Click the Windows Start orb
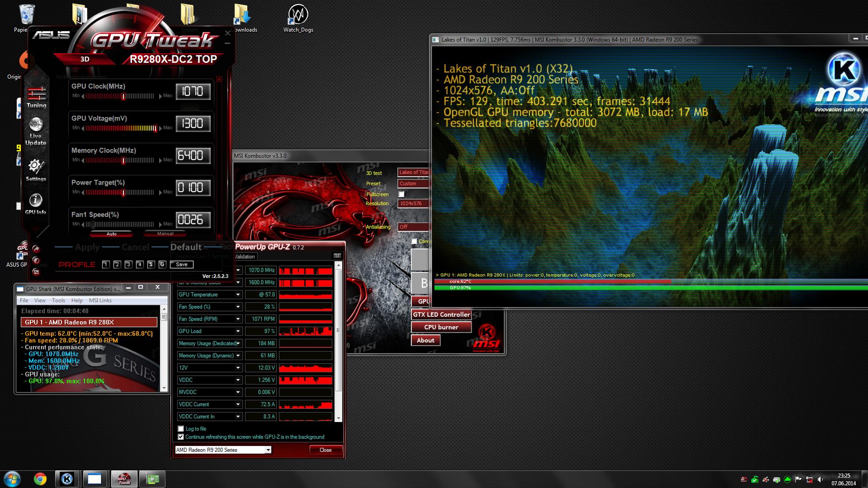Screen dimensions: 868x488 point(12,479)
